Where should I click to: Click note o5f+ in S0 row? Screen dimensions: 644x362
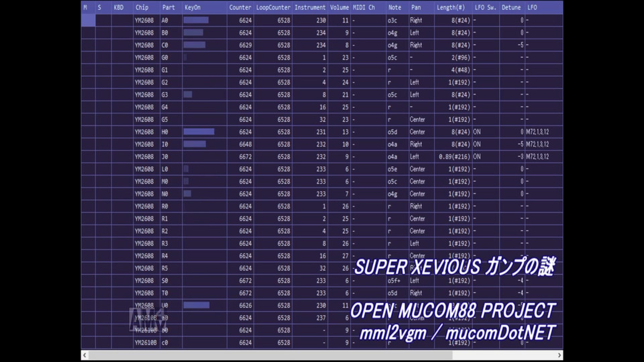click(394, 280)
